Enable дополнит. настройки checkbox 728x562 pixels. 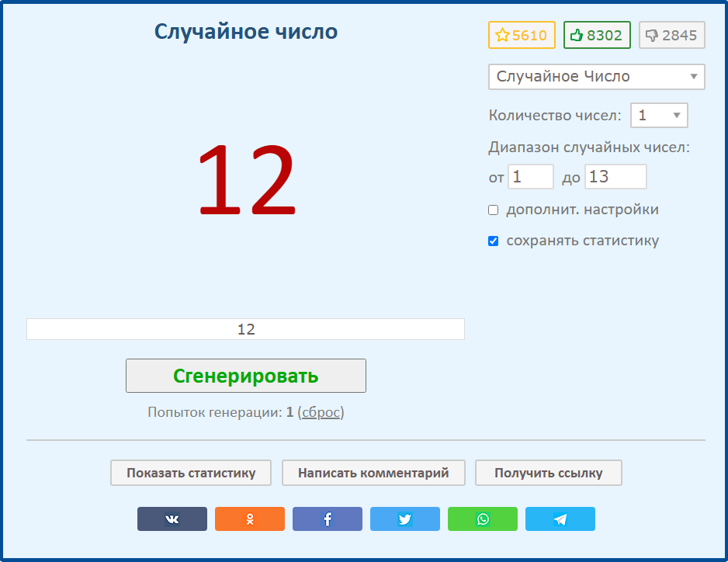pos(493,210)
